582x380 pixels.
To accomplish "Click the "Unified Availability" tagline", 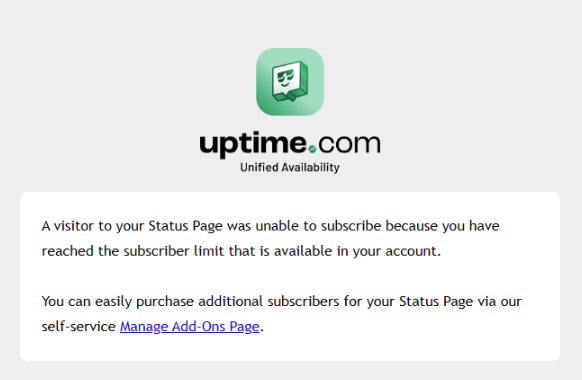I will point(290,167).
